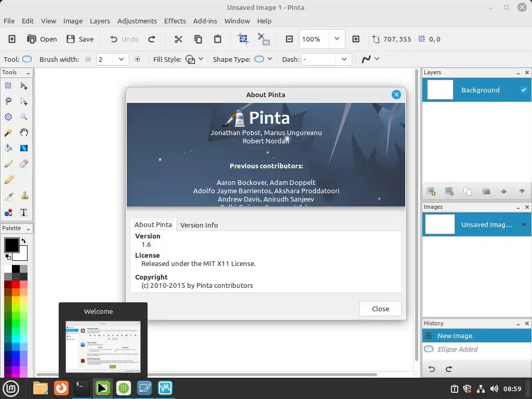The height and width of the screenshot is (399, 532).
Task: Reset palette colors to black and white
Action: point(8,257)
